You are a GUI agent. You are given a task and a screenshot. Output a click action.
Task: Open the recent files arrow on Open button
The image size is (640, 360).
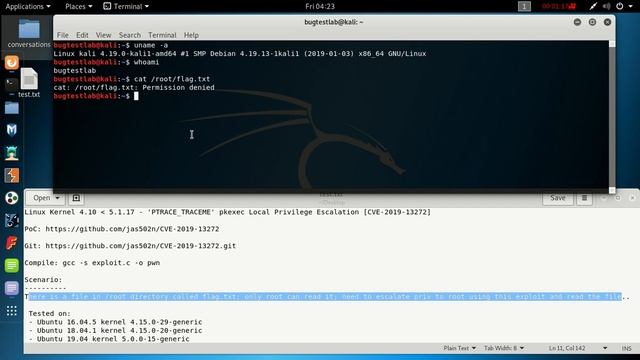58,198
